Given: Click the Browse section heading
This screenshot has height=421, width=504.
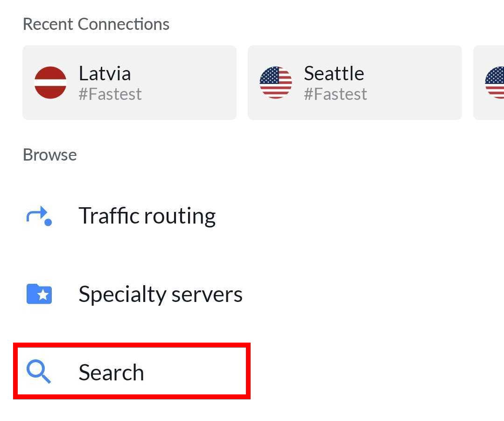Looking at the screenshot, I should pos(50,155).
